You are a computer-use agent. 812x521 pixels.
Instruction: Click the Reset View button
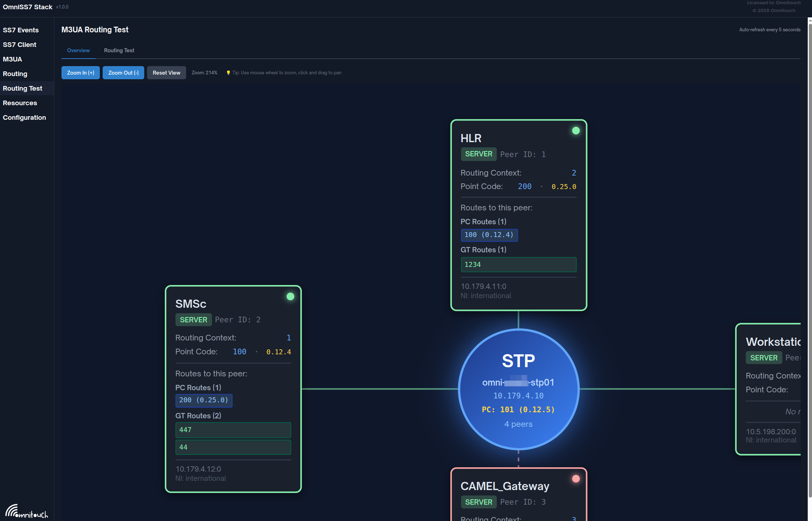(166, 72)
